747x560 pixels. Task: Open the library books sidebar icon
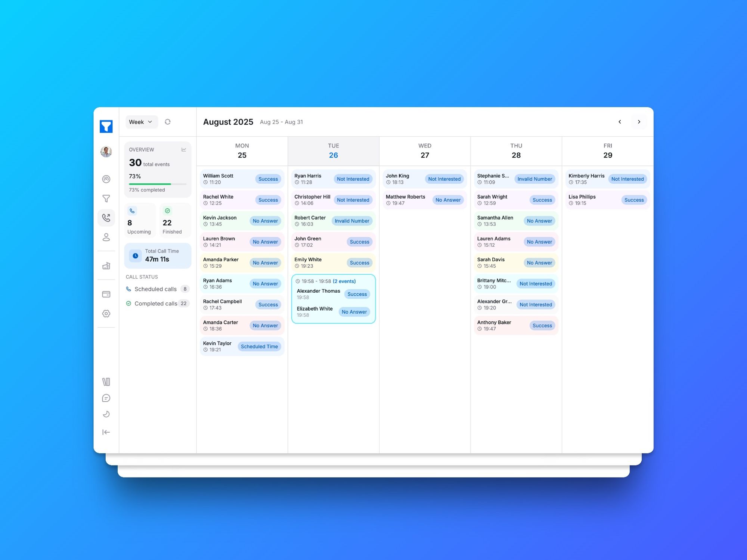pyautogui.click(x=106, y=382)
